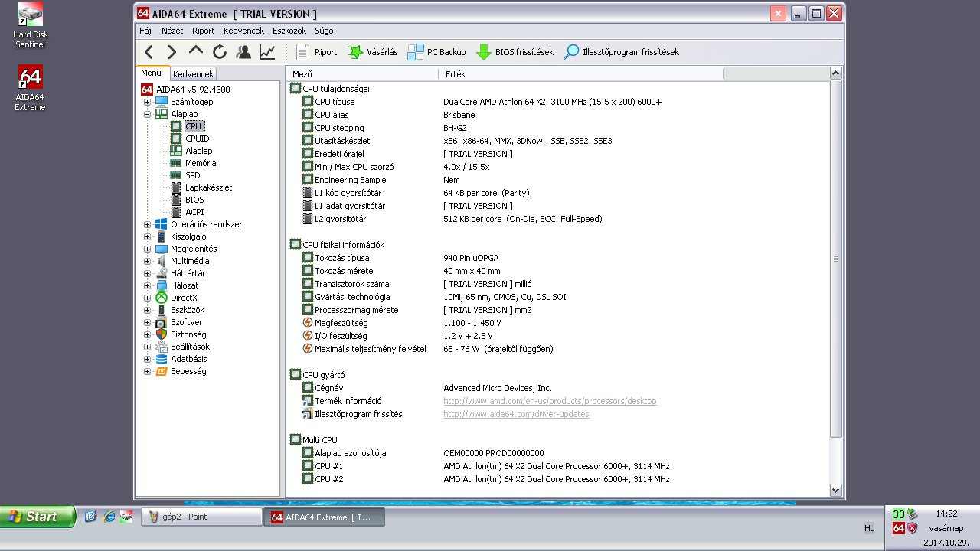Screen dimensions: 980x551
Task: Click the Beállítások tree icon
Action: coord(161,347)
